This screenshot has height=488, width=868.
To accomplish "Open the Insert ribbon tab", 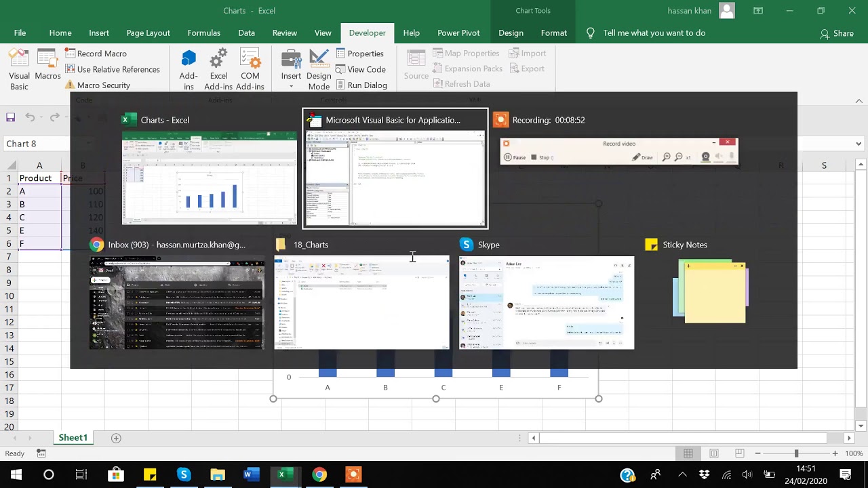I will 99,33.
